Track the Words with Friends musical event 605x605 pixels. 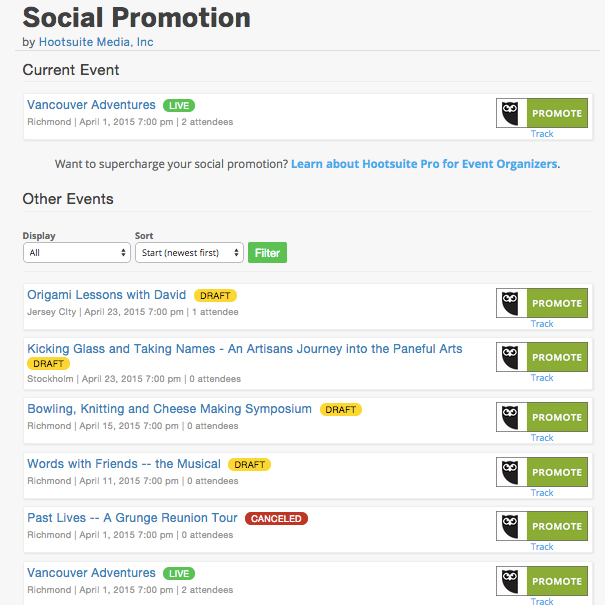[542, 493]
